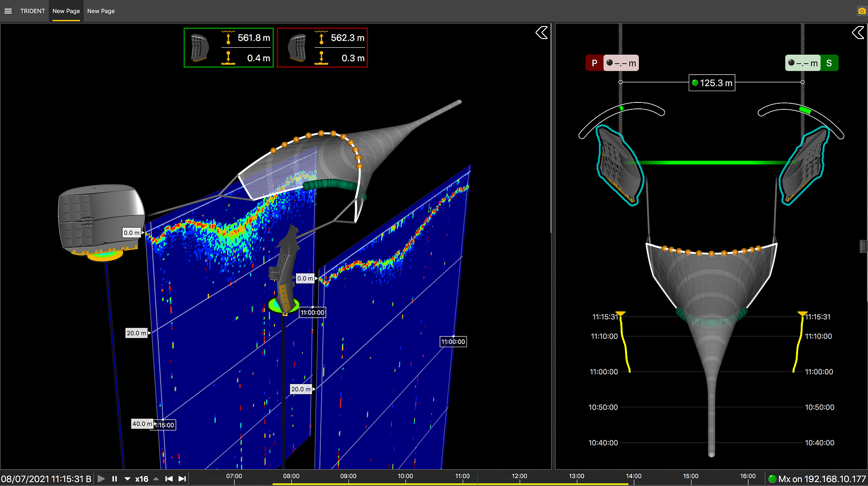Click the red timeline position marker
This screenshot has width=868, height=486.
[x=477, y=479]
